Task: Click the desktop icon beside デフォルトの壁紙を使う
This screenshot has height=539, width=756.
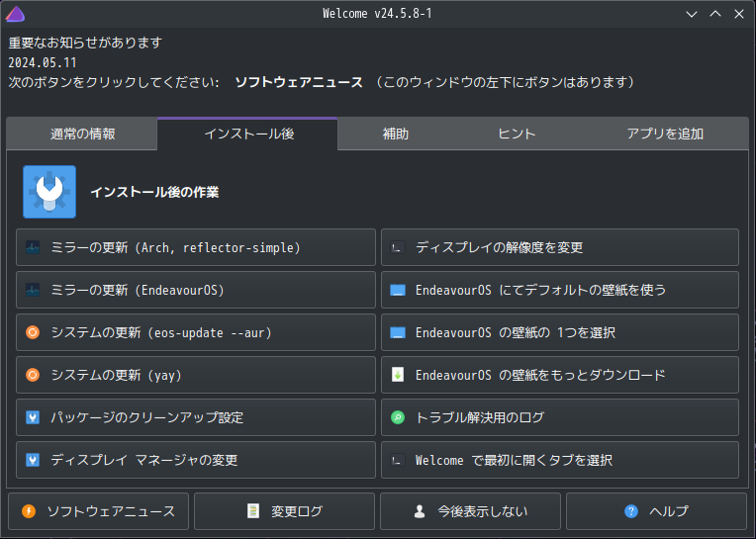Action: point(397,290)
